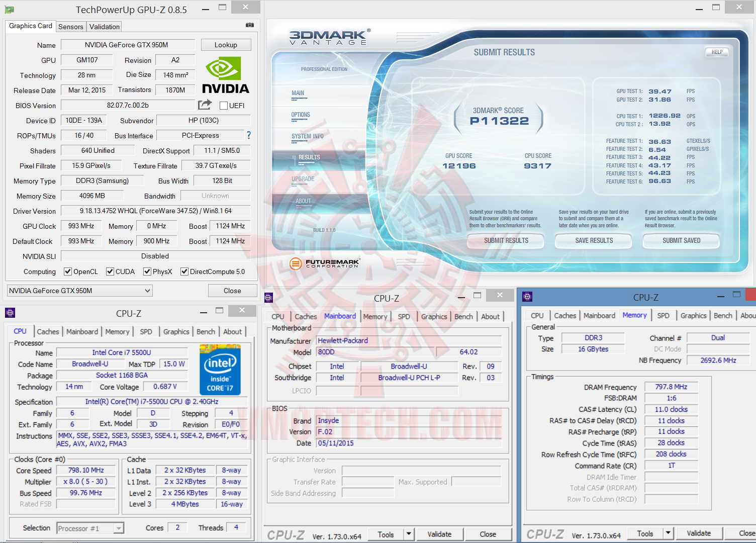Click the memory size value '16 GBytes'
This screenshot has height=543, width=756.
click(593, 349)
